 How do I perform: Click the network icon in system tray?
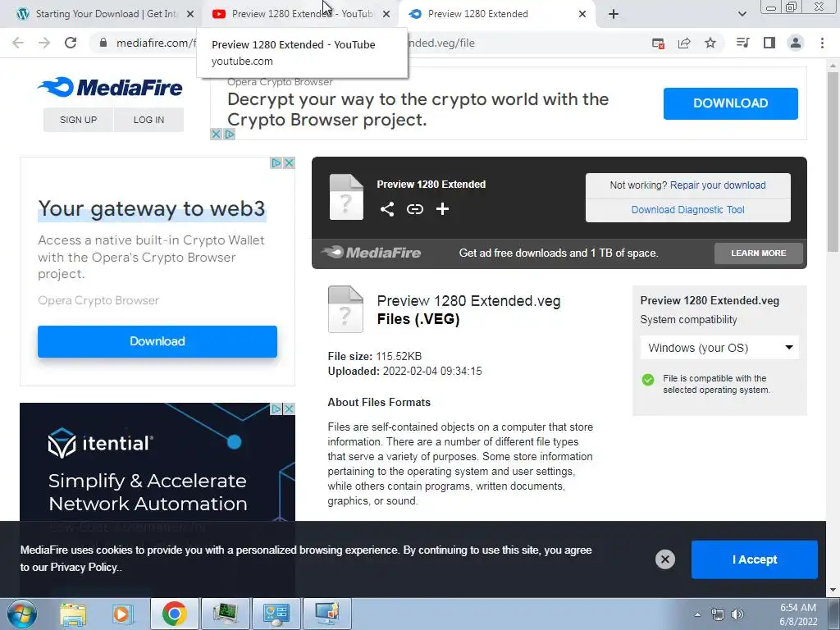point(717,614)
